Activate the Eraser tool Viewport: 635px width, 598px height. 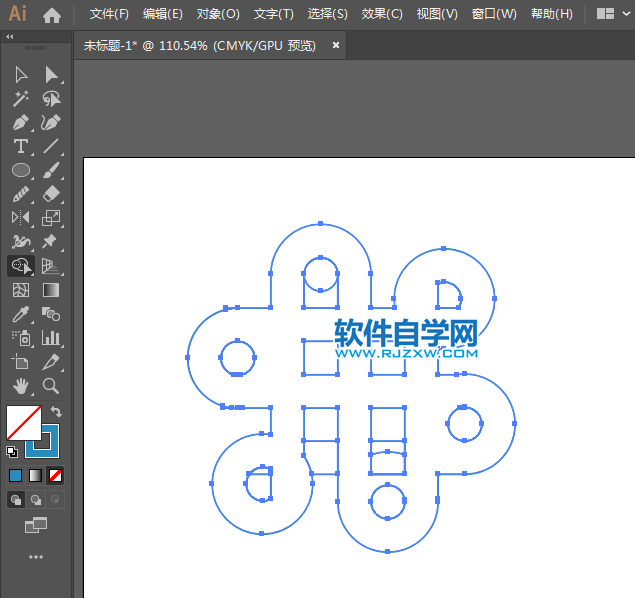pos(51,194)
